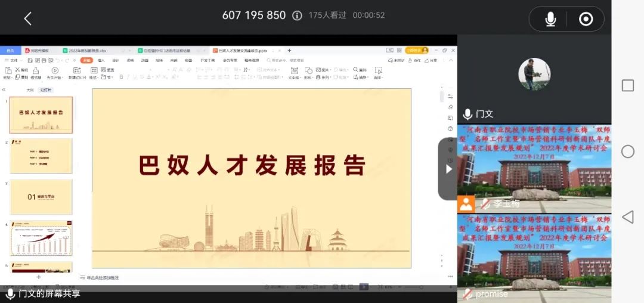Go back using the top-left arrow

[x=27, y=18]
